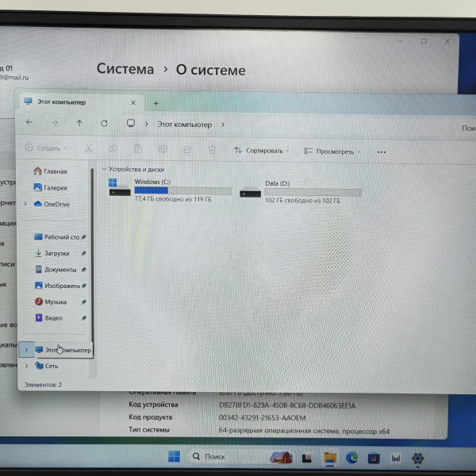Open Музыка in the sidebar
Image resolution: width=476 pixels, height=476 pixels.
click(x=51, y=301)
